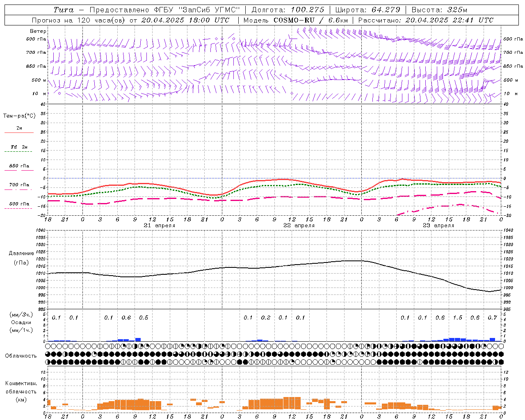The height and width of the screenshot is (420, 525).
Task: Click the "500 гПа" entry in temperature legend
Action: (x=19, y=204)
